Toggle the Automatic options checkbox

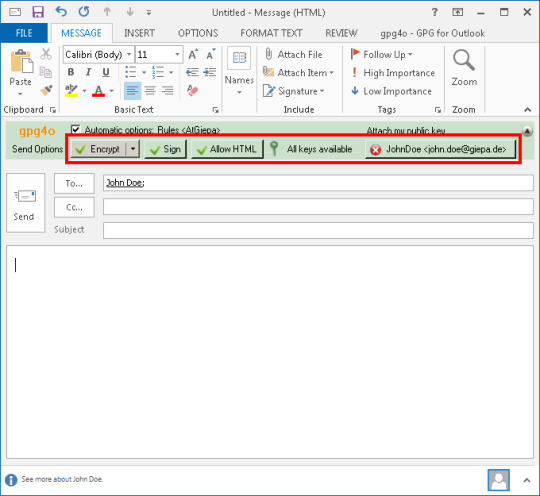pos(75,130)
